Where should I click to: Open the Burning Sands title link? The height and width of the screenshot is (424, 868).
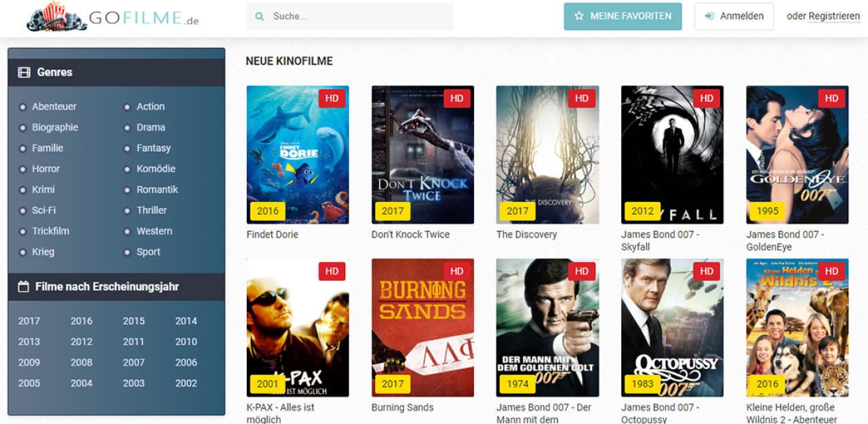(402, 408)
